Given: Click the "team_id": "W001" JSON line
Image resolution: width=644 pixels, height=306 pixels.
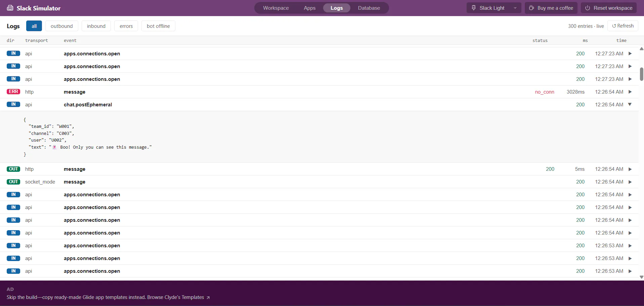Looking at the screenshot, I should tap(51, 126).
